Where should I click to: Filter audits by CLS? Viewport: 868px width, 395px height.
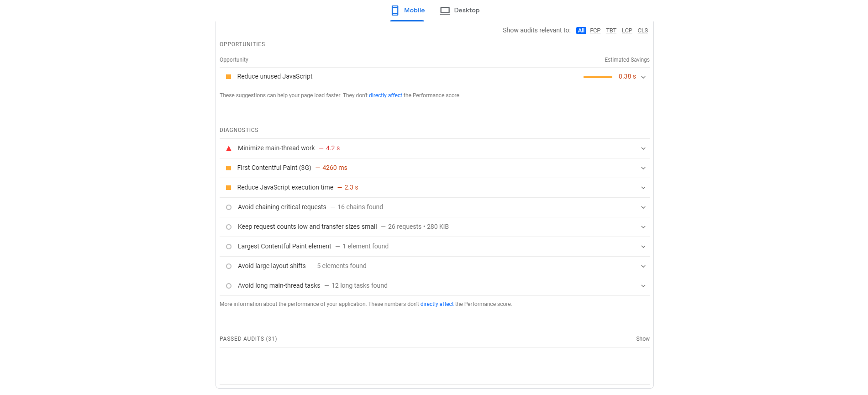643,31
